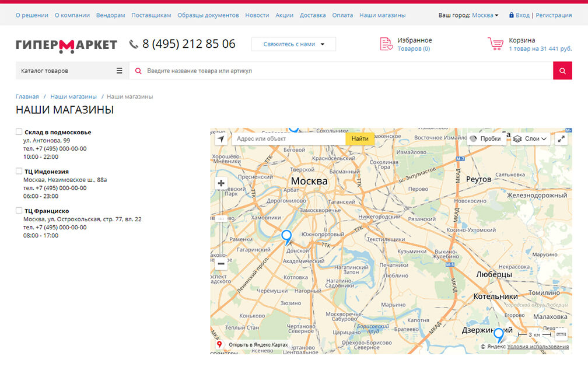This screenshot has height=370, width=588.
Task: Check the Склад в подмосковье checkbox
Action: (x=19, y=132)
